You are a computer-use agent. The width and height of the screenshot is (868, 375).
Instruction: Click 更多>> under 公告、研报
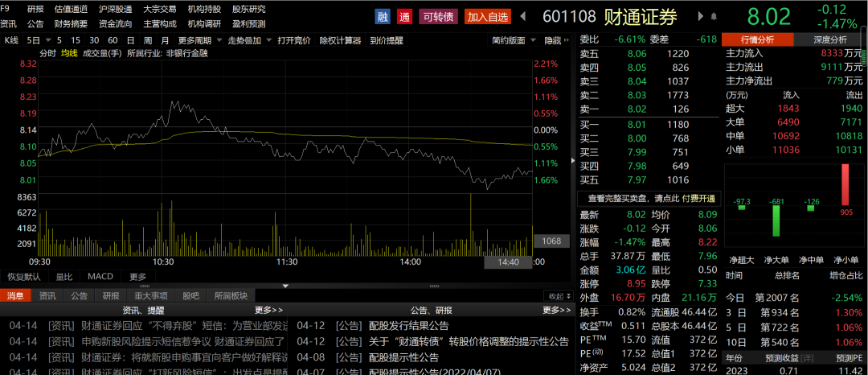557,310
